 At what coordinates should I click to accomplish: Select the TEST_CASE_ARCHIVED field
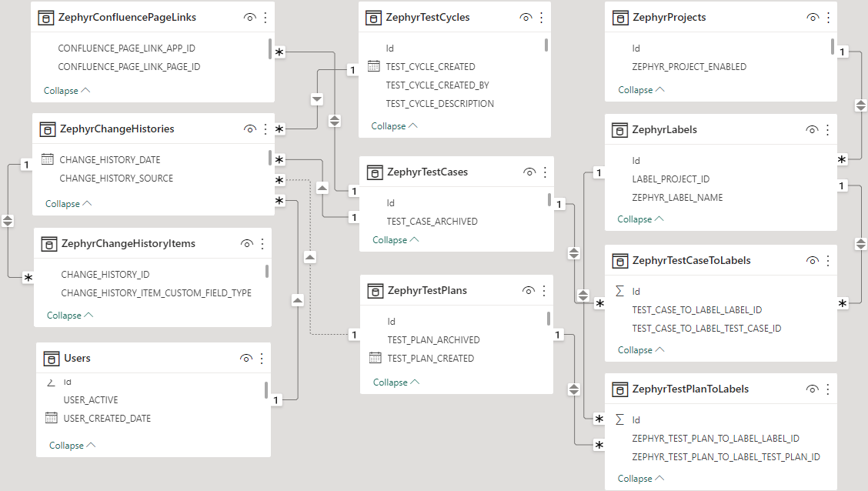pos(432,221)
